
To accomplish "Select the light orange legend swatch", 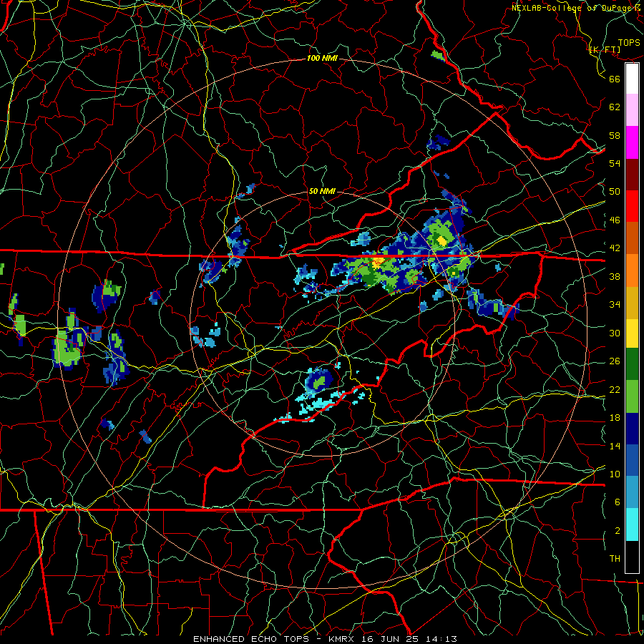I will (x=632, y=270).
